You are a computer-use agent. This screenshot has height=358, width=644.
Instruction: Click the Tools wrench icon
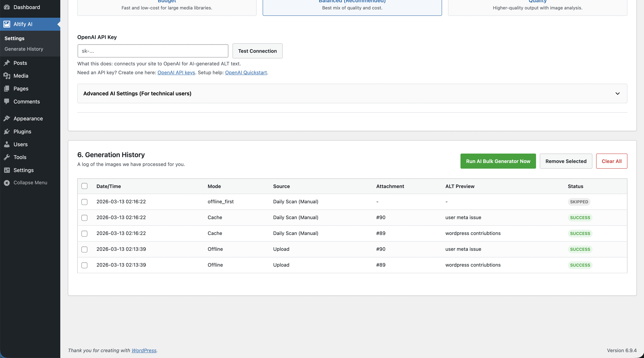7,157
